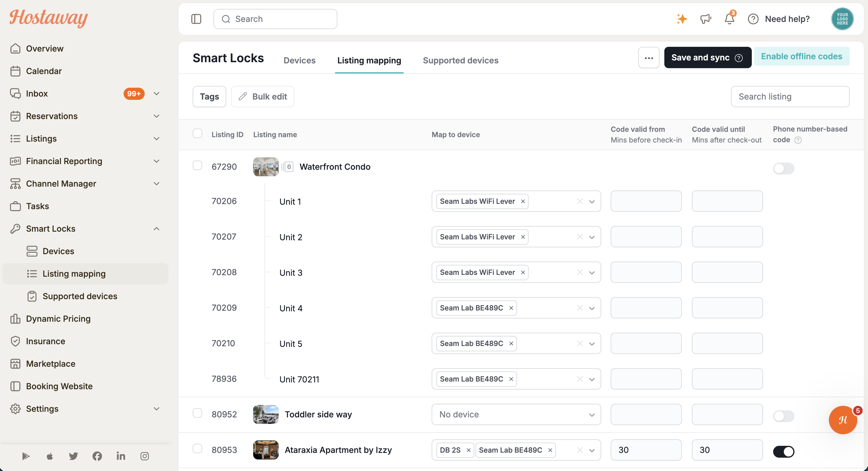Click Enable offline codes
The image size is (868, 471).
tap(801, 56)
